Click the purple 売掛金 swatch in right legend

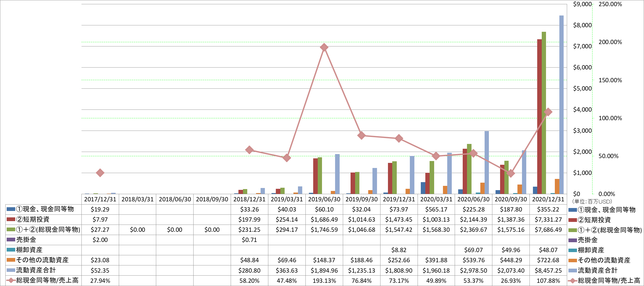coord(573,240)
